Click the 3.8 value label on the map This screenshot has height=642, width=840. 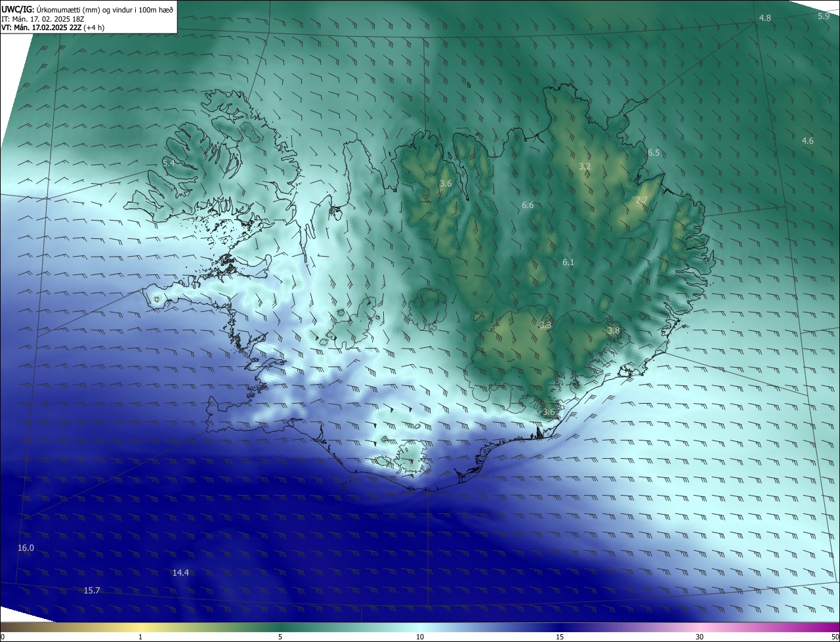click(613, 330)
